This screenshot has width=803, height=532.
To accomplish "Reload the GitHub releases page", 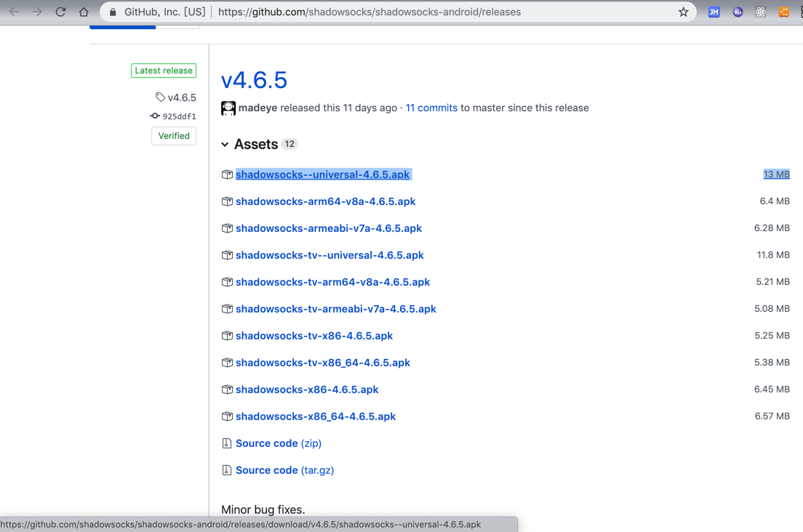I will (60, 12).
